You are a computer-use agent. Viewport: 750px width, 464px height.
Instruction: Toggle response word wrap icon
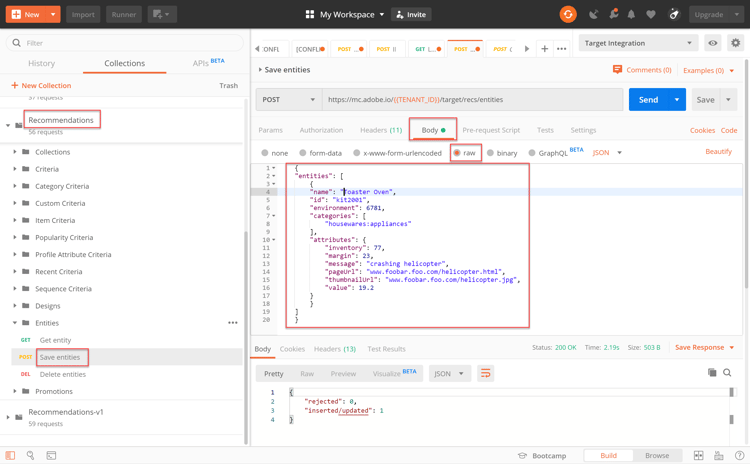[485, 374]
